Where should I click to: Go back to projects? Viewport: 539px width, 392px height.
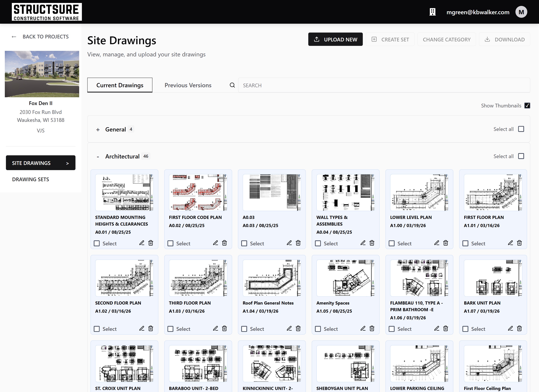click(x=40, y=37)
